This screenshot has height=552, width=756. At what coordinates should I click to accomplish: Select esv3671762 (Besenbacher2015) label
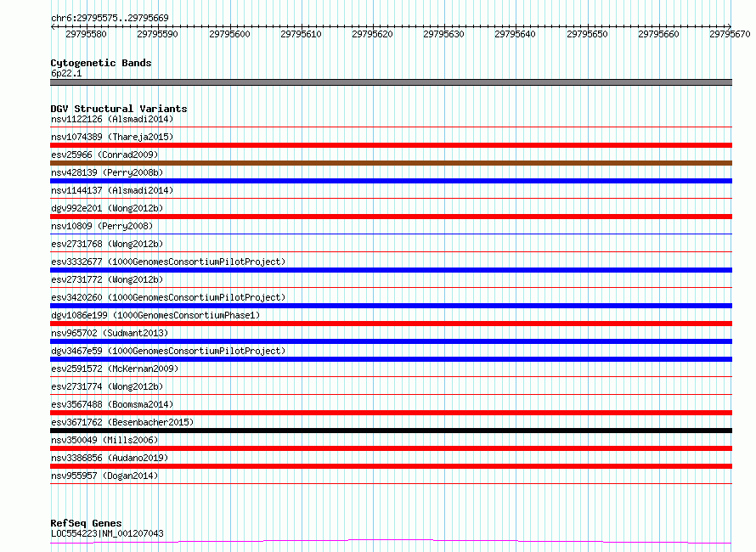[122, 422]
